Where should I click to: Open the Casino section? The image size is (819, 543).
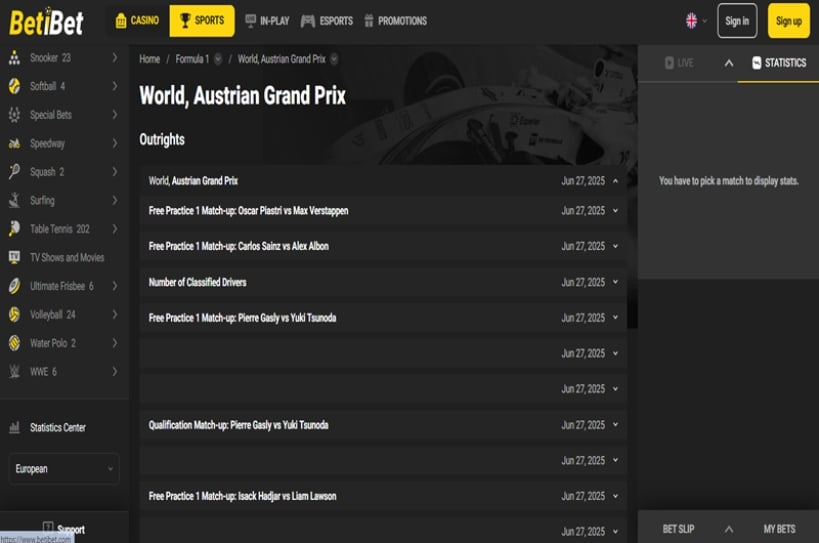tap(137, 20)
